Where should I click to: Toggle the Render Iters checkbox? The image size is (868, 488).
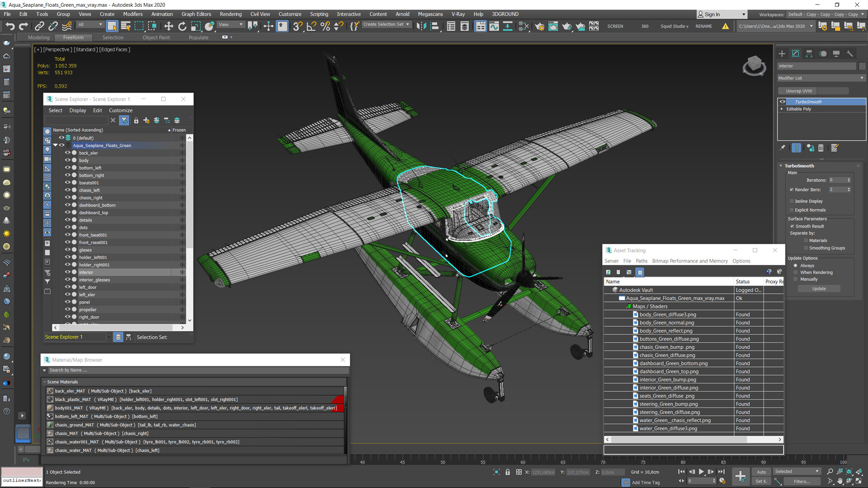(792, 190)
